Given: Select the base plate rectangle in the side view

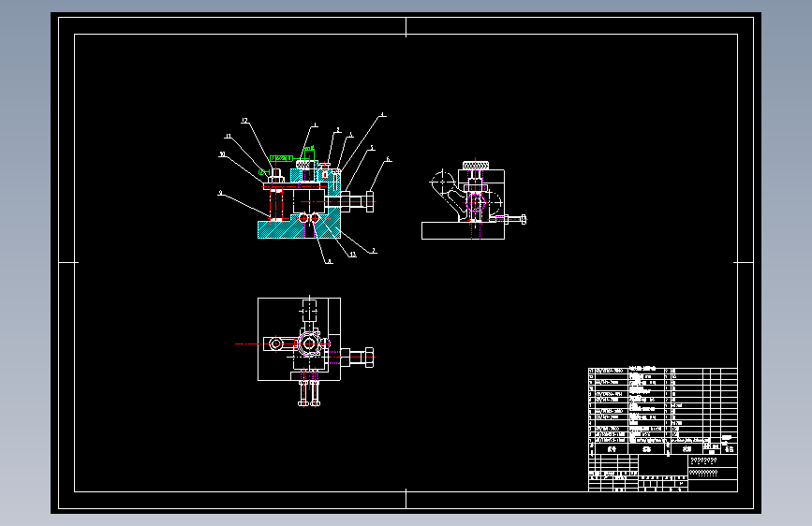Looking at the screenshot, I should point(463,231).
